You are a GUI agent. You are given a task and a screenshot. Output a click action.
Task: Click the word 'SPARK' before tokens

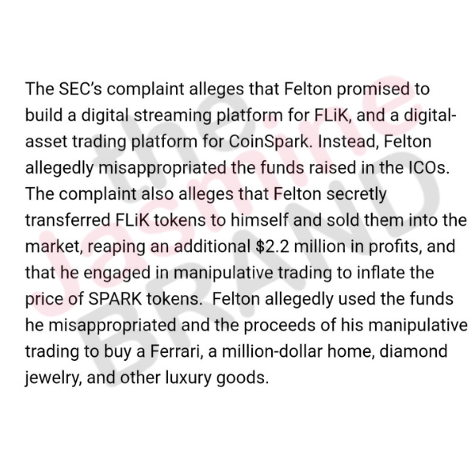click(x=114, y=299)
